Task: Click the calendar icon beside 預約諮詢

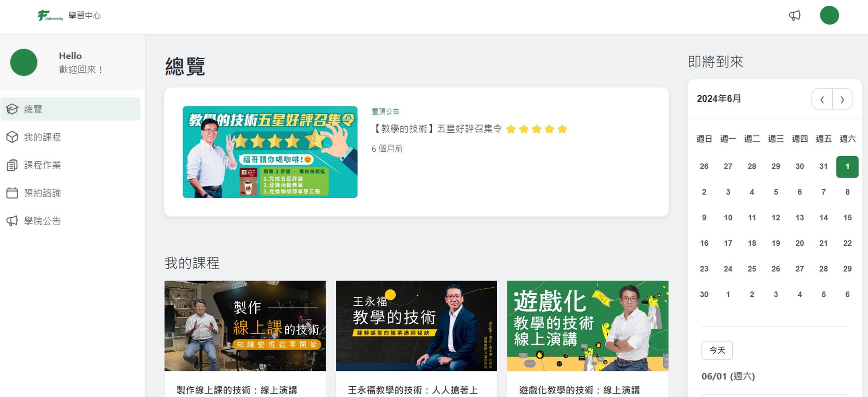Action: [x=12, y=193]
